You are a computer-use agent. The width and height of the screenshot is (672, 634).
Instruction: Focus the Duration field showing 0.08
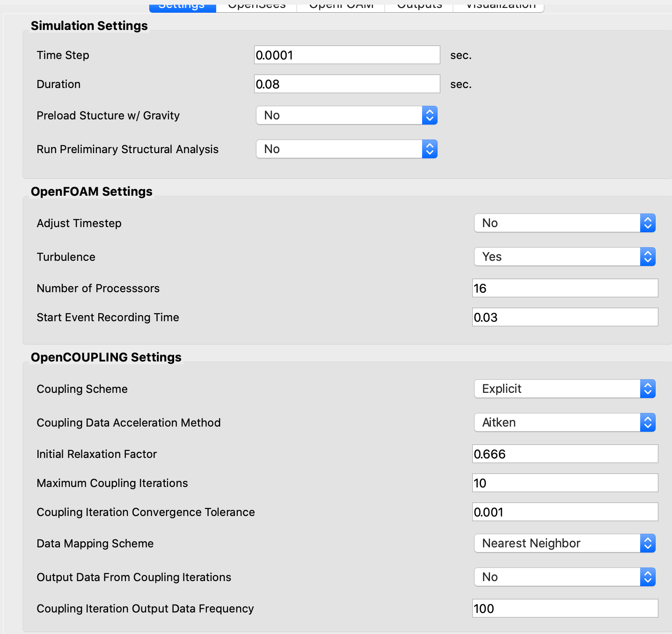pyautogui.click(x=347, y=84)
